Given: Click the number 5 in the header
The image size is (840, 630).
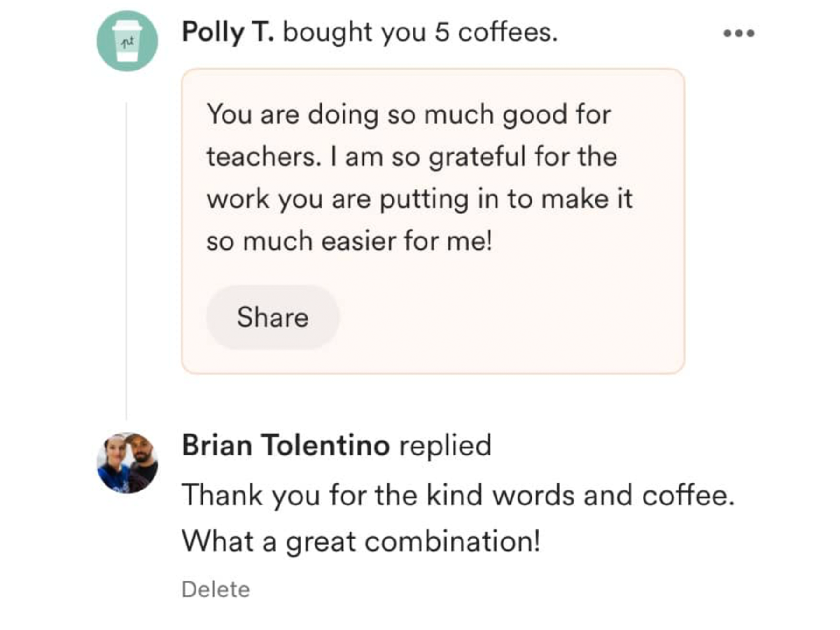Looking at the screenshot, I should tap(442, 32).
